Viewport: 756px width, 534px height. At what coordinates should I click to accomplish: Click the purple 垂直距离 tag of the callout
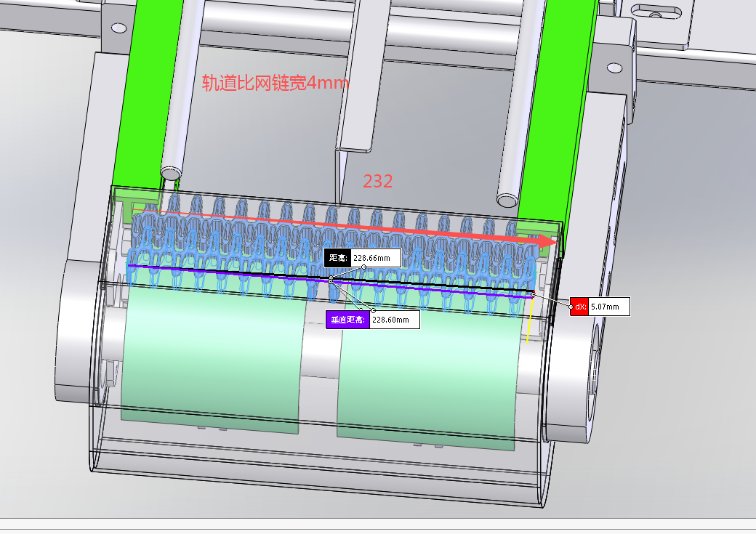[x=348, y=320]
